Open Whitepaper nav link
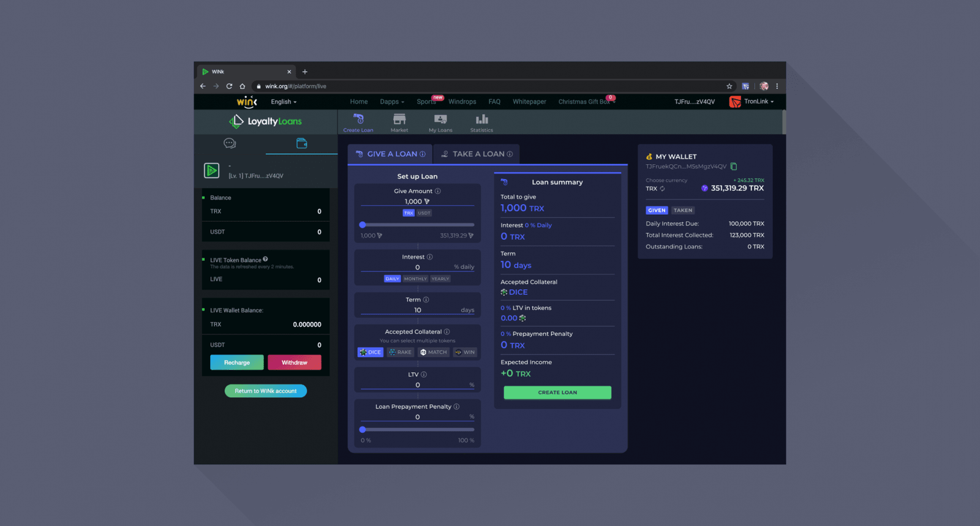This screenshot has width=980, height=526. 529,102
